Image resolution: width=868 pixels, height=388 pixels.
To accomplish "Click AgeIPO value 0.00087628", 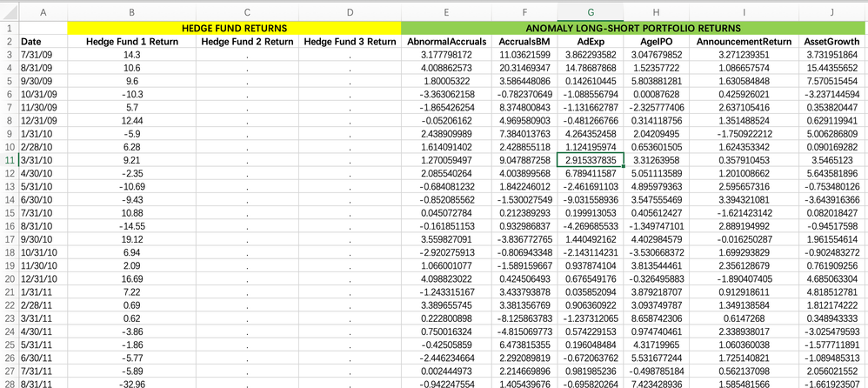I will click(656, 94).
